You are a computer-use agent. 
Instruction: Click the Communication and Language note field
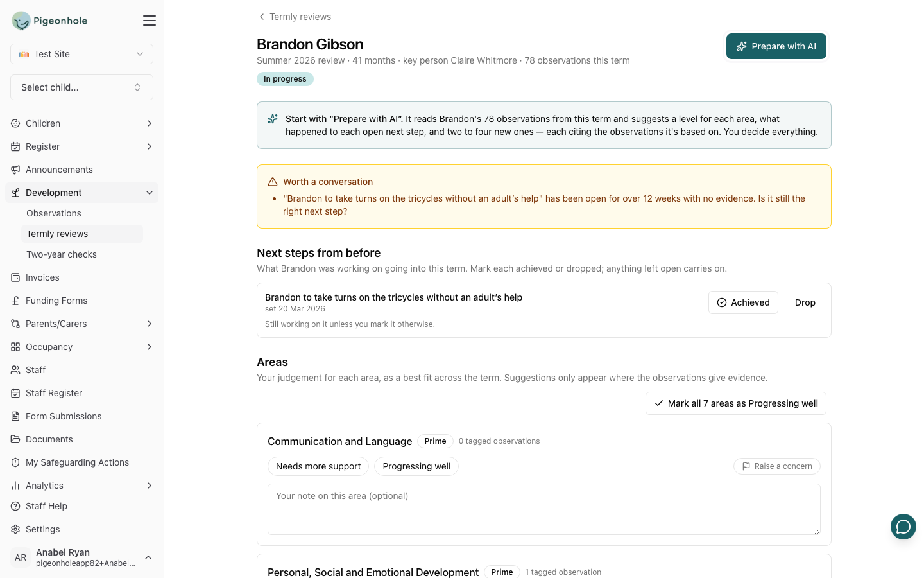click(544, 509)
